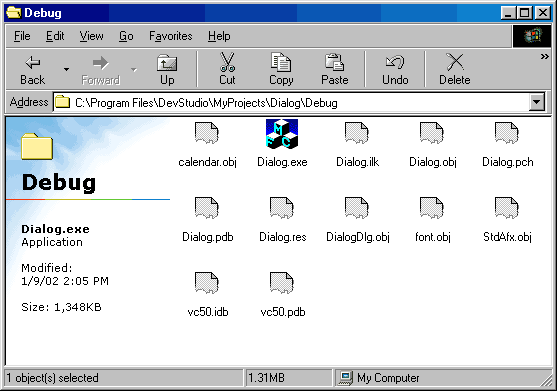The height and width of the screenshot is (391, 557).
Task: Select the font.obj file icon
Action: [x=432, y=208]
